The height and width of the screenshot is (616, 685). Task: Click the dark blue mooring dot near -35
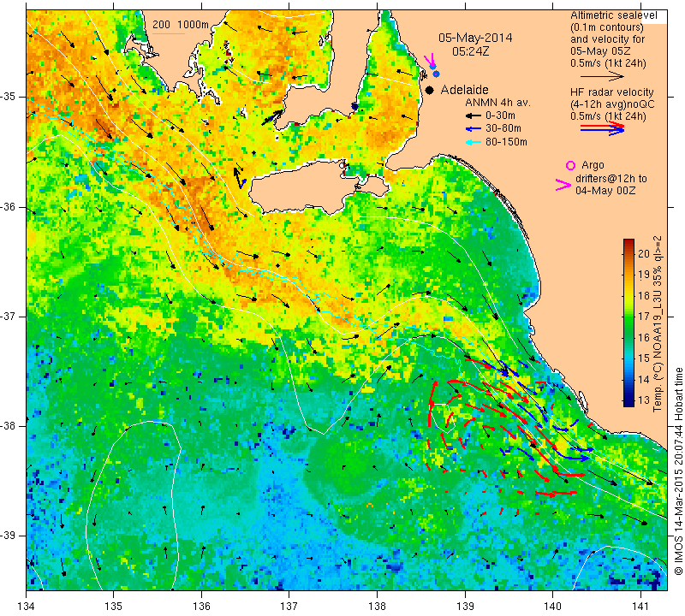click(x=354, y=107)
